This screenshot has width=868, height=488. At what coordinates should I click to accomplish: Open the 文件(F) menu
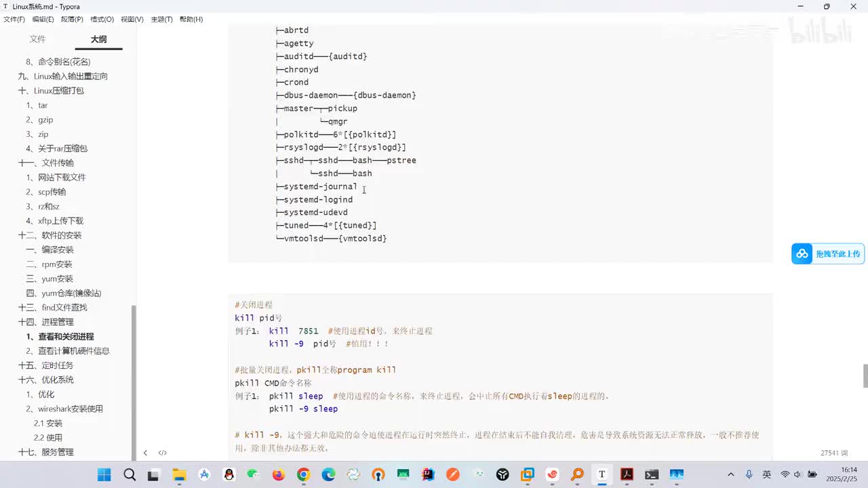point(14,19)
